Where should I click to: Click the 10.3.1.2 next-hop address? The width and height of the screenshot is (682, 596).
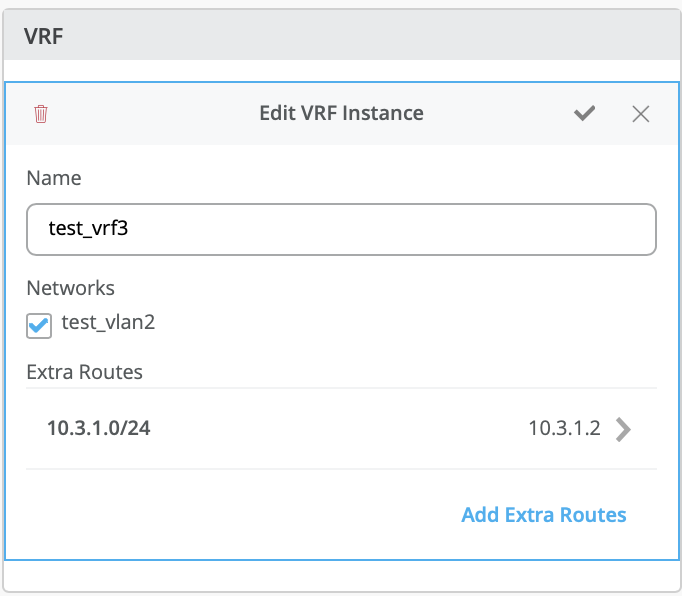coord(564,429)
